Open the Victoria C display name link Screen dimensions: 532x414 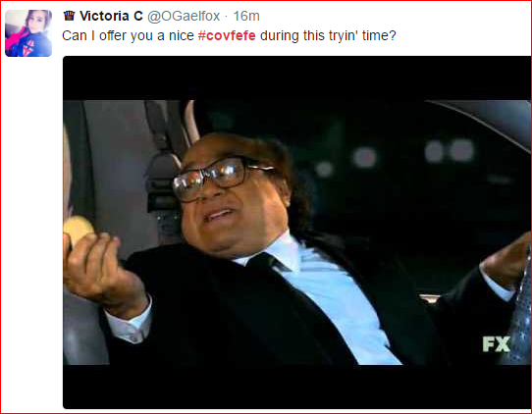[111, 16]
